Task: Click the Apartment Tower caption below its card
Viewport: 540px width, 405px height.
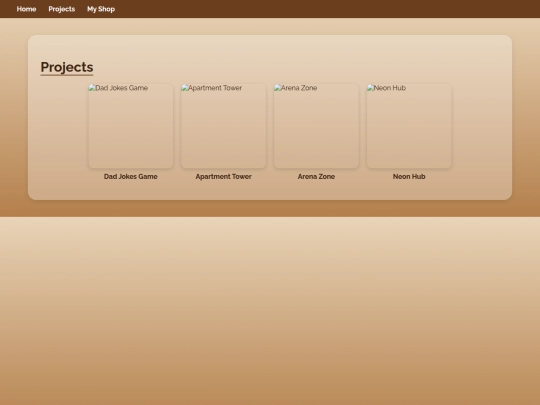Action: pyautogui.click(x=224, y=176)
